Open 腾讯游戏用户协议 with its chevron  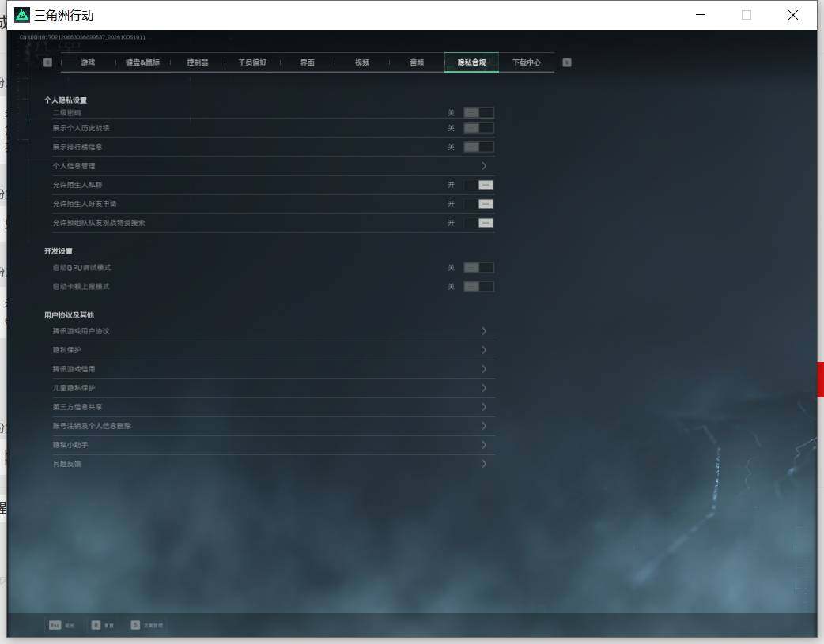(484, 331)
